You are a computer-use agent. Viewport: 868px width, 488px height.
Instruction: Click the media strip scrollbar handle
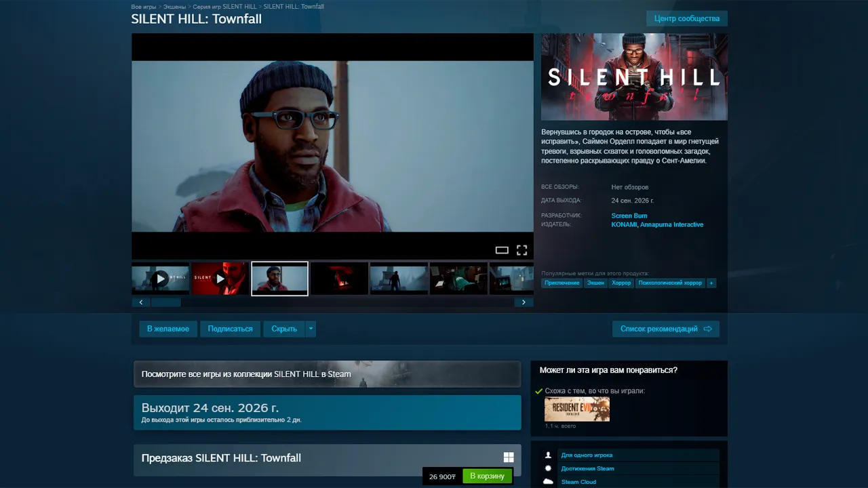tap(165, 302)
